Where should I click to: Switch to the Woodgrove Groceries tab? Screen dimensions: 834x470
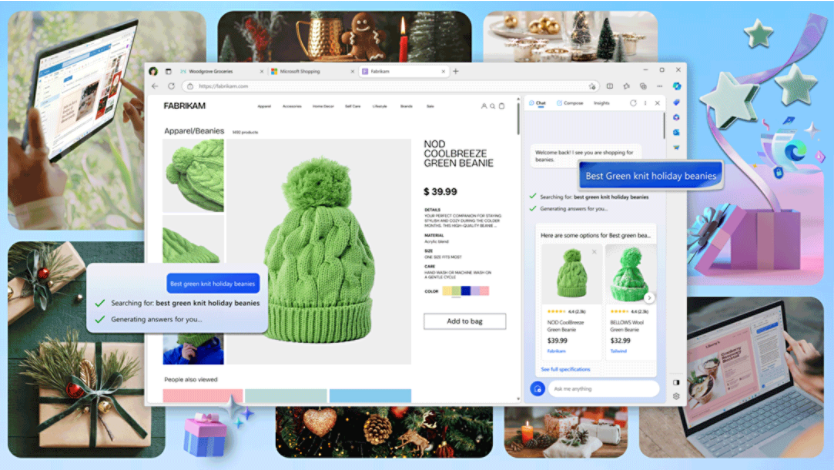coord(221,71)
